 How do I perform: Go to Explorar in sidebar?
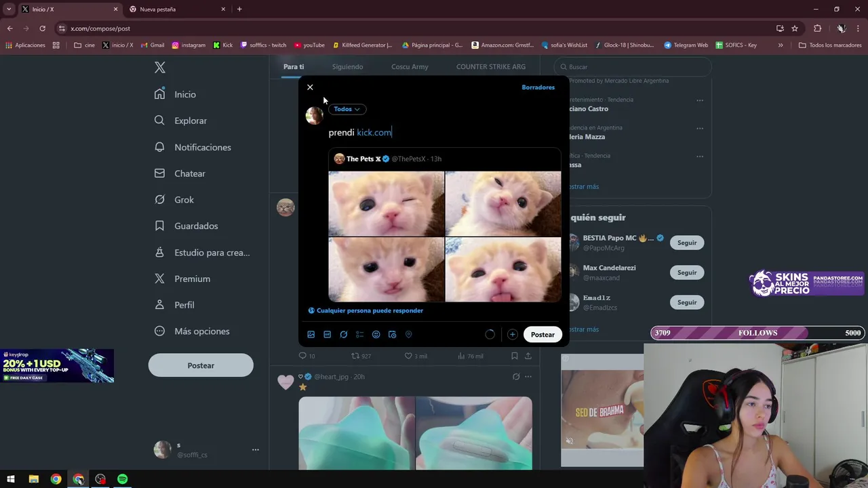coord(181,121)
